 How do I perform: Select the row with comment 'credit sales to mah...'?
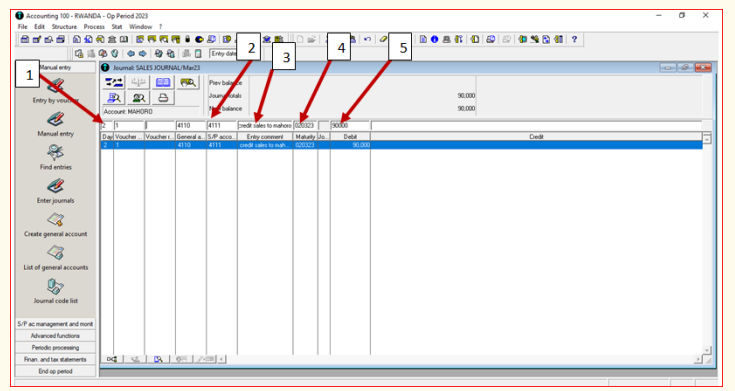402,145
